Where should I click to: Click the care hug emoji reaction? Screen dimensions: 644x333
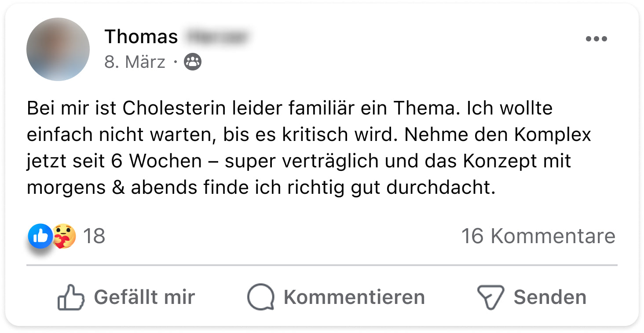coord(64,237)
